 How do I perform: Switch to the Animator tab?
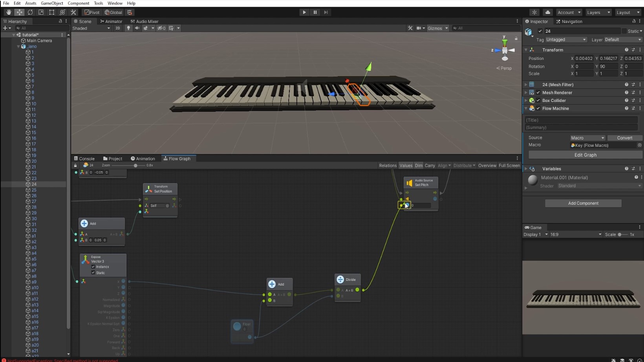[x=111, y=21]
